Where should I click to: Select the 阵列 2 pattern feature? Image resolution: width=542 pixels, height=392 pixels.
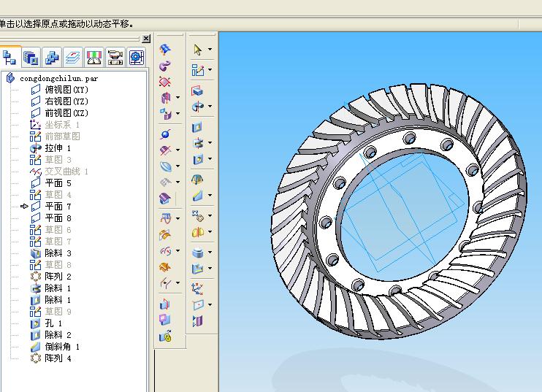point(58,277)
